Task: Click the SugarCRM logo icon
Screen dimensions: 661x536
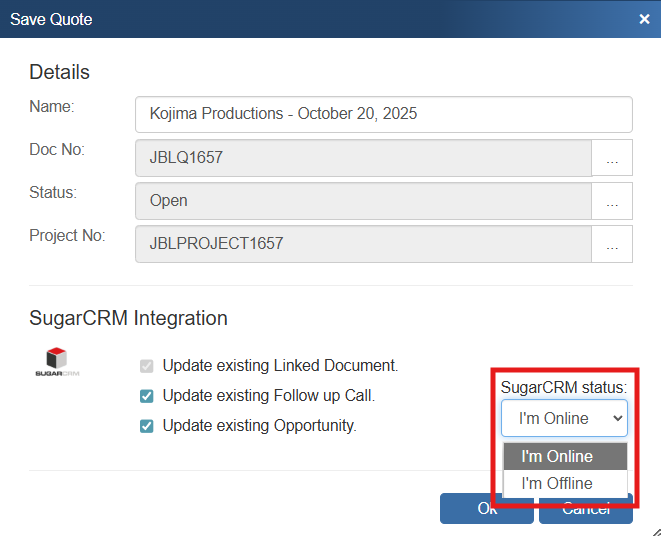Action: 56,362
